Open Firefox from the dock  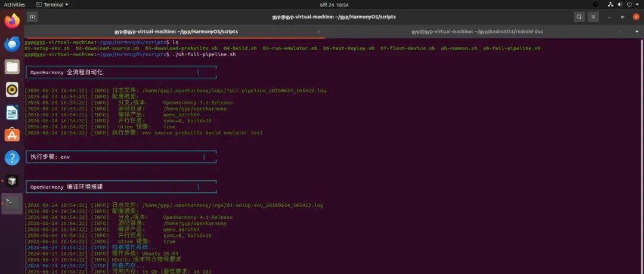[12, 20]
